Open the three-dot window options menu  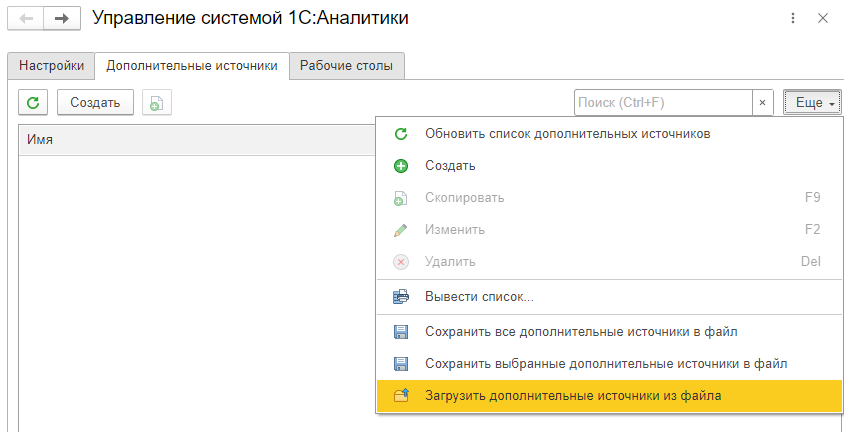coord(792,18)
